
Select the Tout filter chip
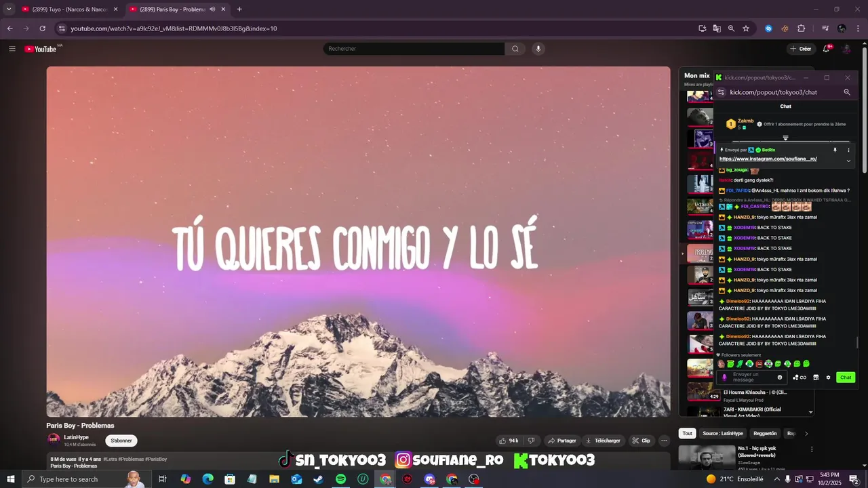tap(688, 433)
